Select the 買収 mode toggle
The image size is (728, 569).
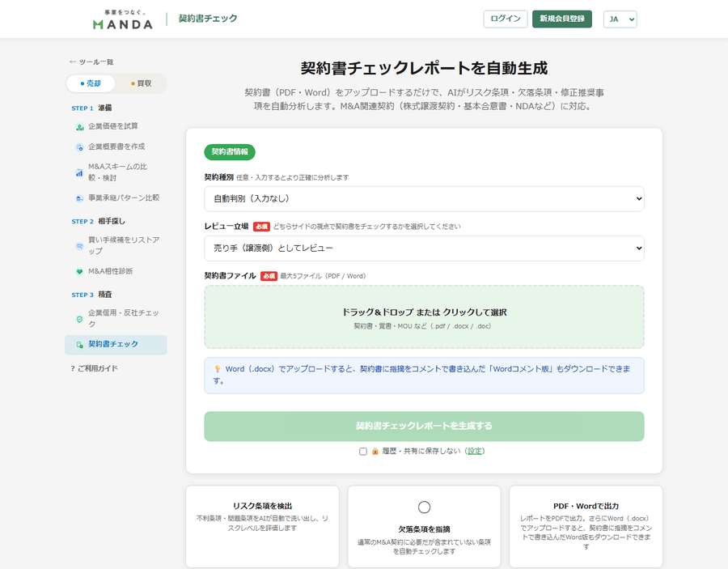141,83
